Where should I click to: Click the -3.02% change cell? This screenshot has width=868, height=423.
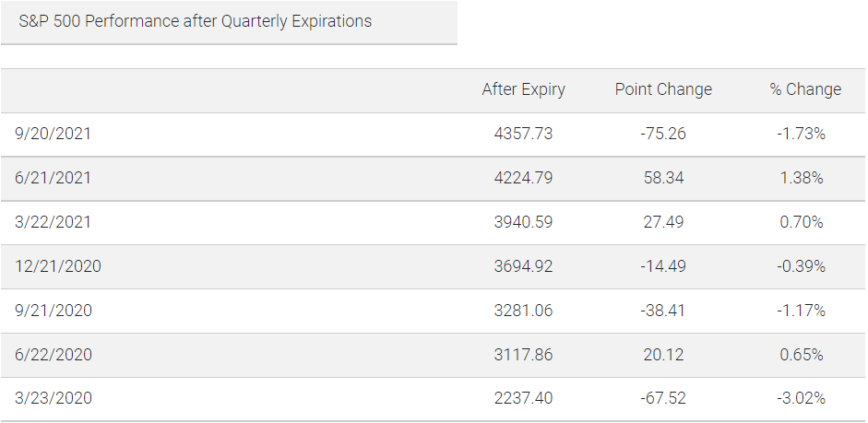pos(801,398)
